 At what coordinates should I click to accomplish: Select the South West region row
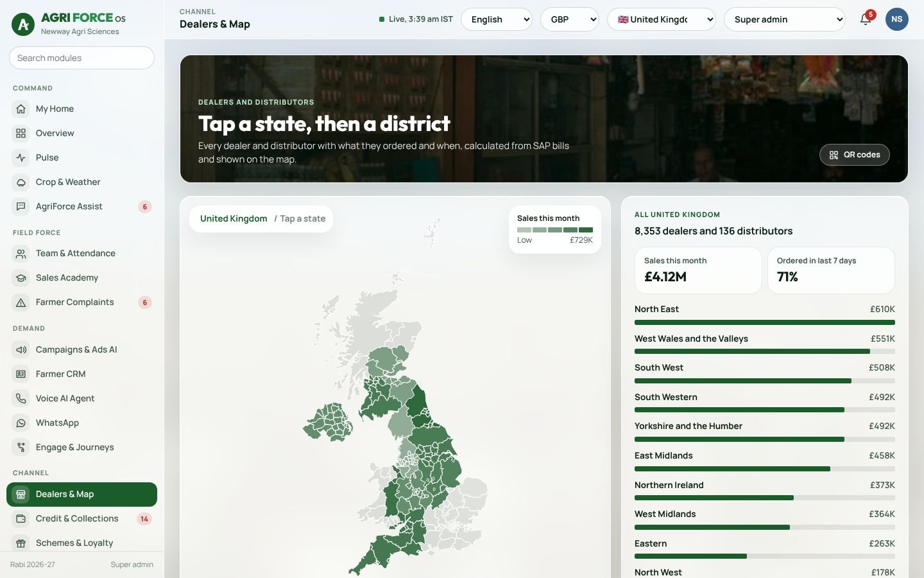pyautogui.click(x=765, y=373)
